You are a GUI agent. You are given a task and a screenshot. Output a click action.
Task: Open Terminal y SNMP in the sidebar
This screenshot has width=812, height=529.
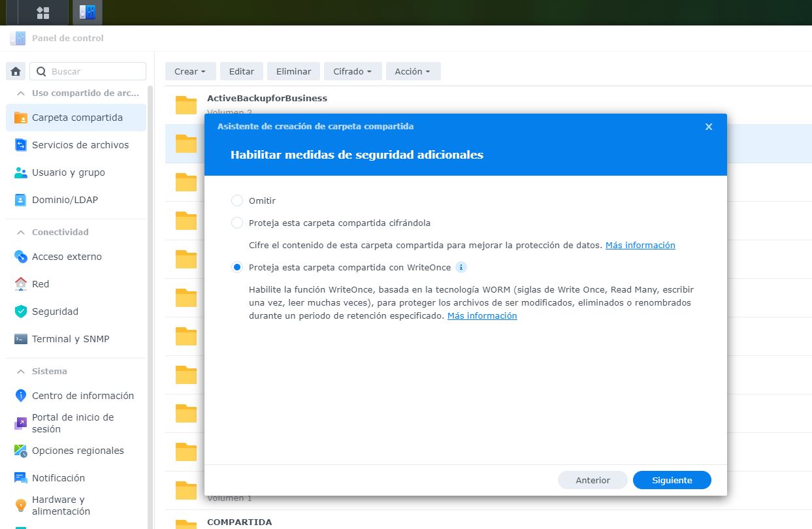76,339
